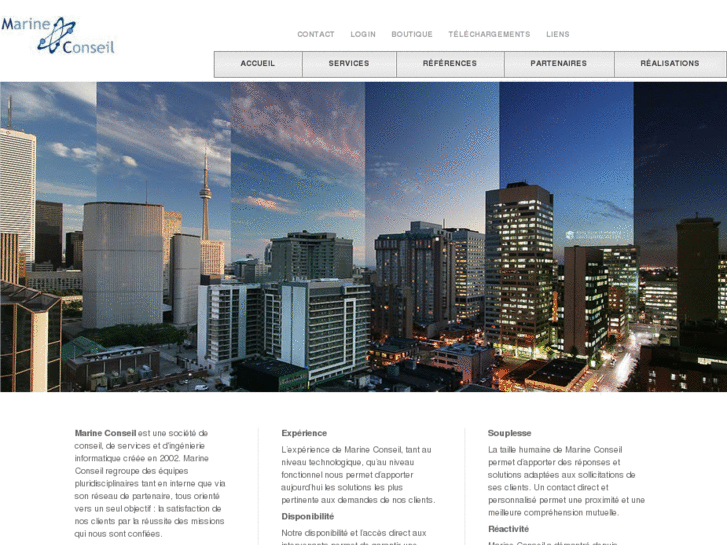Screen dimensions: 727x545
Task: Click the Toronto skyline banner image
Action: 364,237
